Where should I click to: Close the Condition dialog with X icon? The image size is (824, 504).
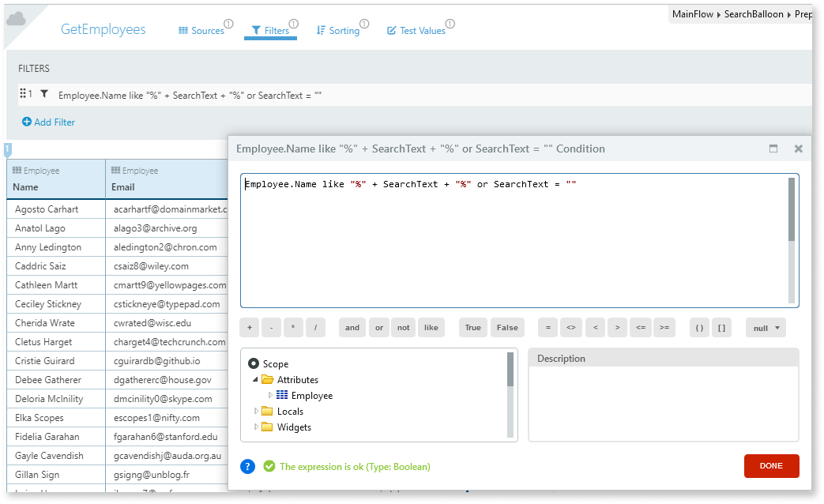tap(798, 149)
